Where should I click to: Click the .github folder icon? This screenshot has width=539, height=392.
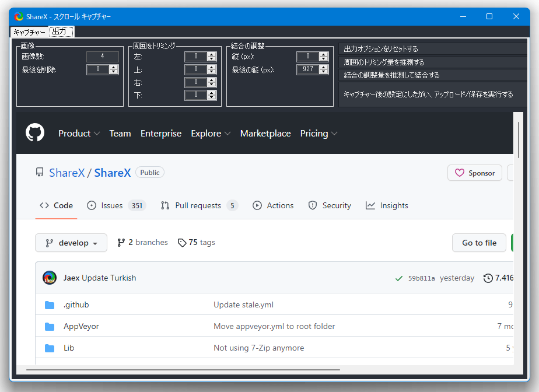coord(50,305)
